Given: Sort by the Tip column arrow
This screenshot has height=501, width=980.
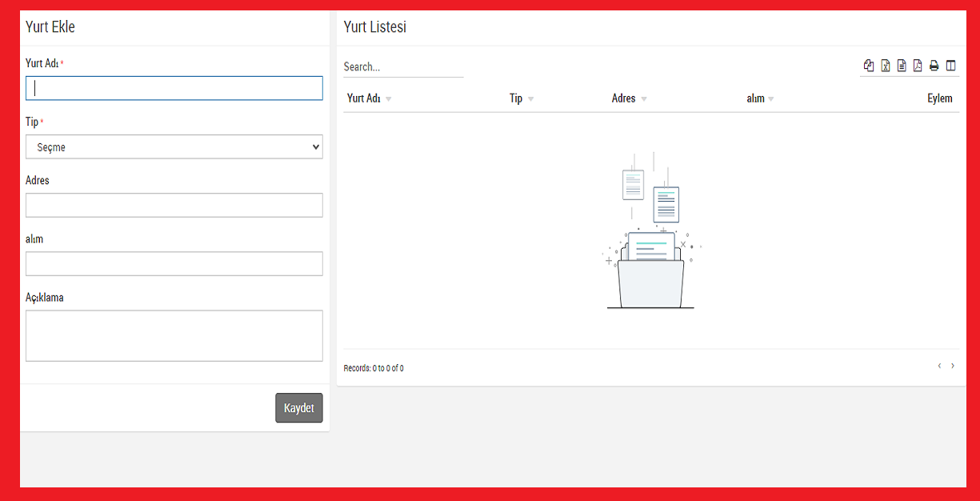Looking at the screenshot, I should 530,99.
